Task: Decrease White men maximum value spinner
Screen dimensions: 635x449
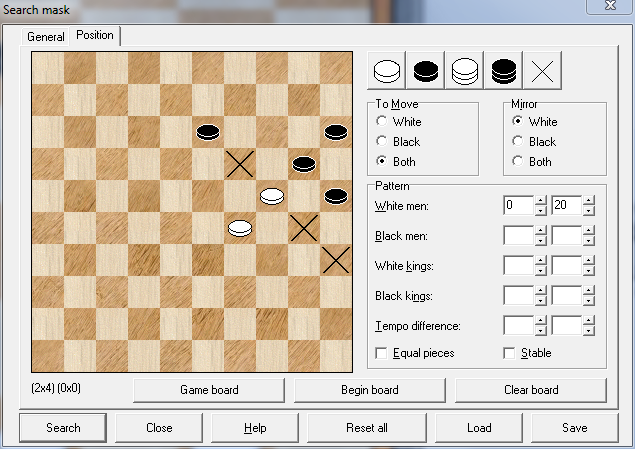Action: pos(588,211)
